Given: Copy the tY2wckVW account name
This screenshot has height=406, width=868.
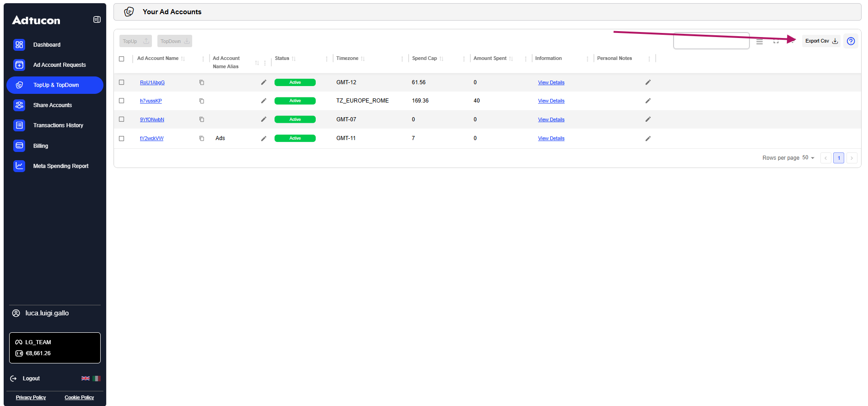Looking at the screenshot, I should (x=202, y=138).
